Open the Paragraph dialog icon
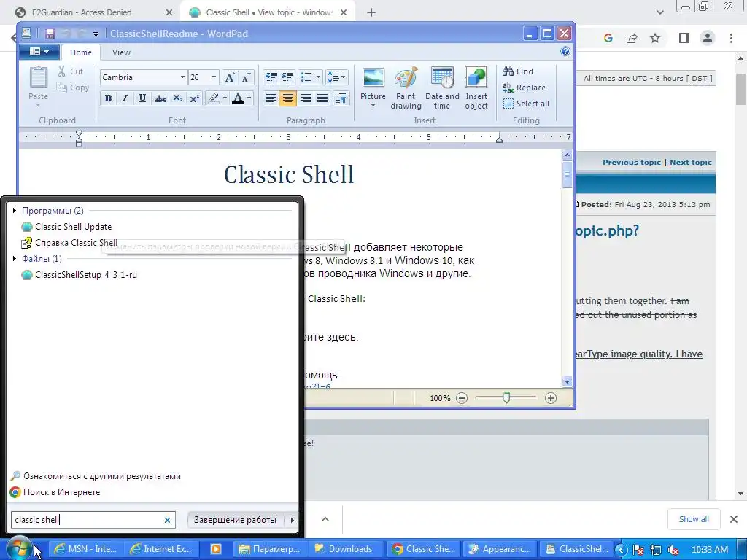Viewport: 747px width, 560px height. pyautogui.click(x=341, y=98)
